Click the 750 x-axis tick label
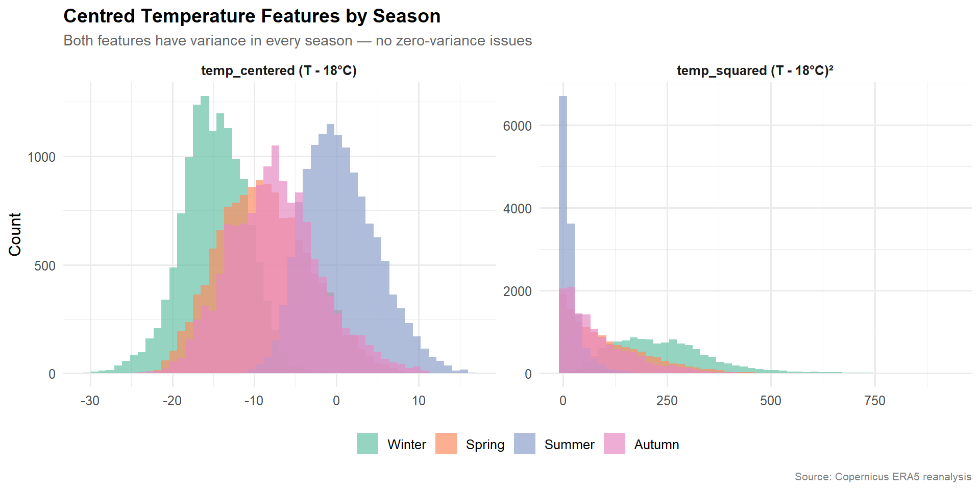The height and width of the screenshot is (490, 980). (x=874, y=401)
